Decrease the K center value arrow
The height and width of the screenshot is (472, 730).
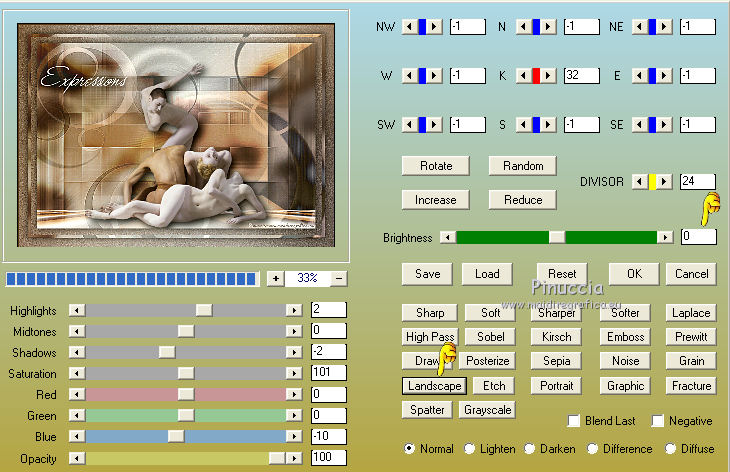[524, 75]
